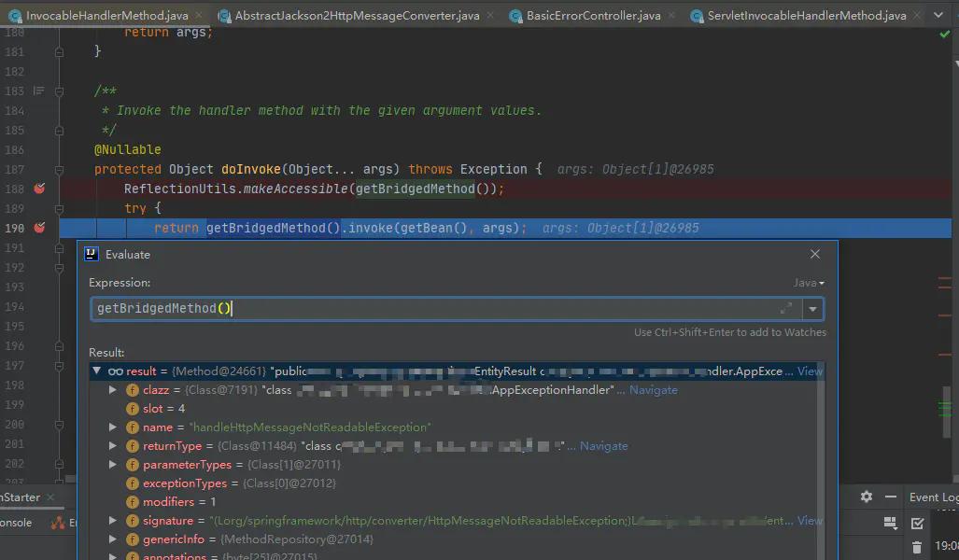This screenshot has height=560, width=959.
Task: Click the field icon of the signature row
Action: coord(132,521)
